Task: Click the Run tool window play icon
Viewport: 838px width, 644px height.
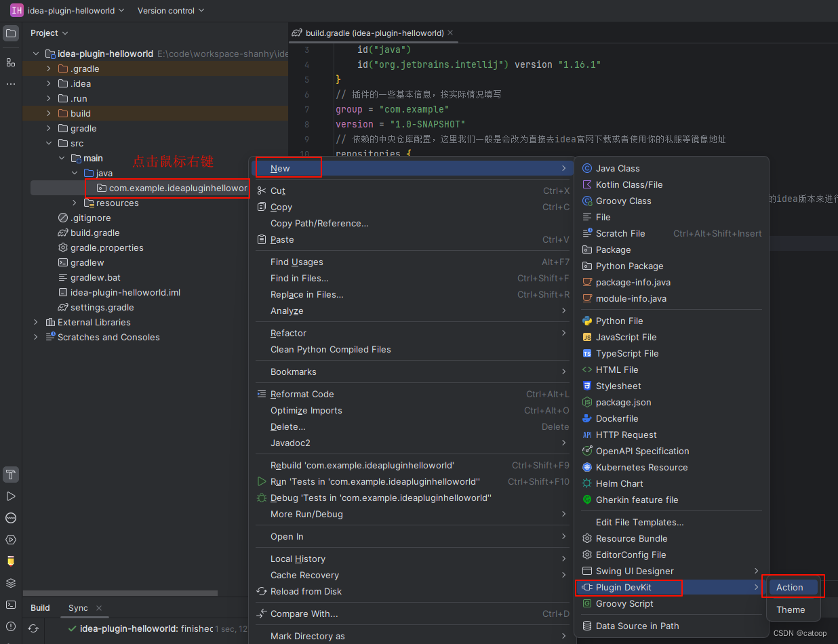Action: point(11,496)
